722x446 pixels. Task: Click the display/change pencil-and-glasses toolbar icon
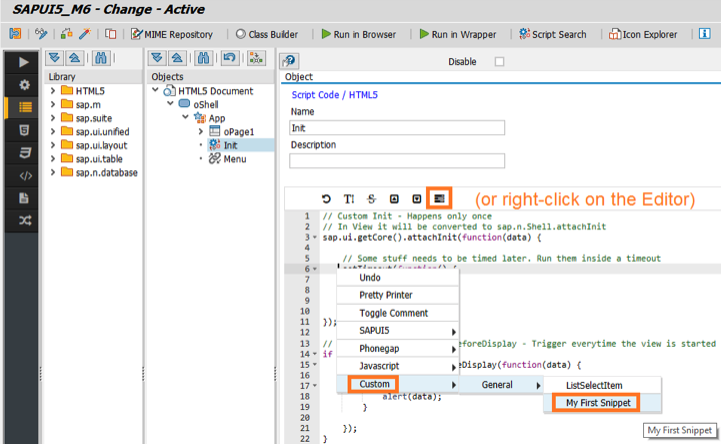point(41,34)
